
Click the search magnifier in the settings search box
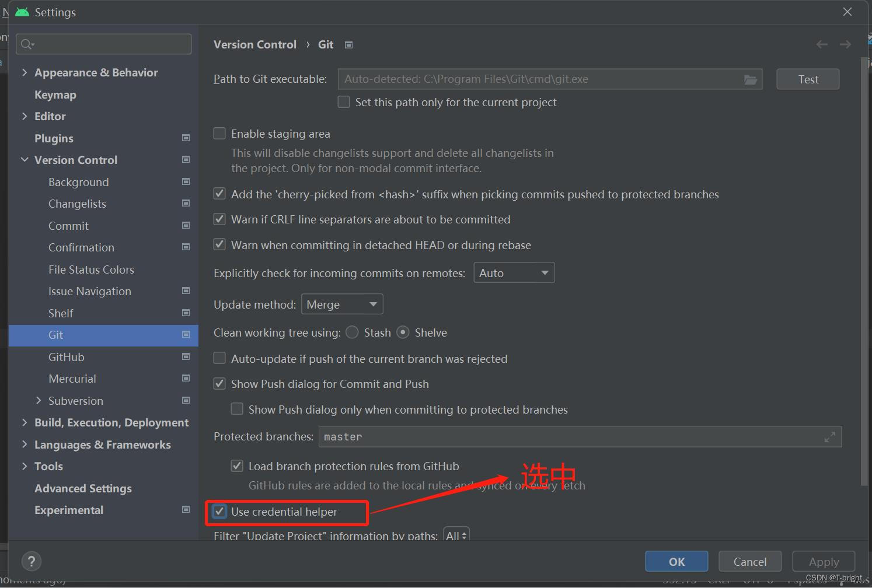click(x=26, y=44)
